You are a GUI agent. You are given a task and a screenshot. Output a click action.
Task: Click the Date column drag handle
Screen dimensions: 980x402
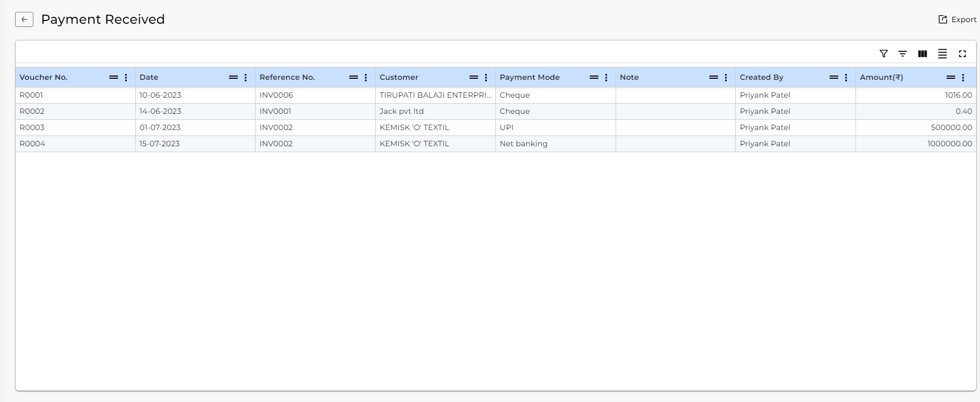click(x=233, y=77)
